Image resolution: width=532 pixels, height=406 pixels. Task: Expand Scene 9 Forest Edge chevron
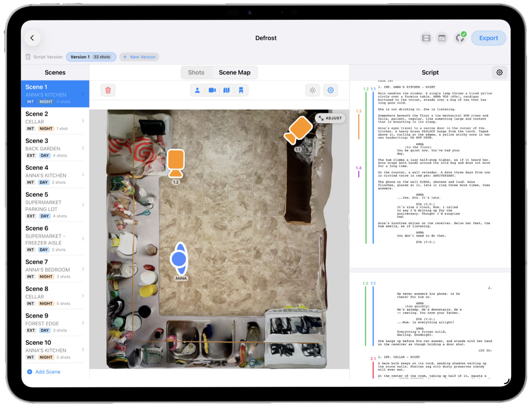click(83, 323)
